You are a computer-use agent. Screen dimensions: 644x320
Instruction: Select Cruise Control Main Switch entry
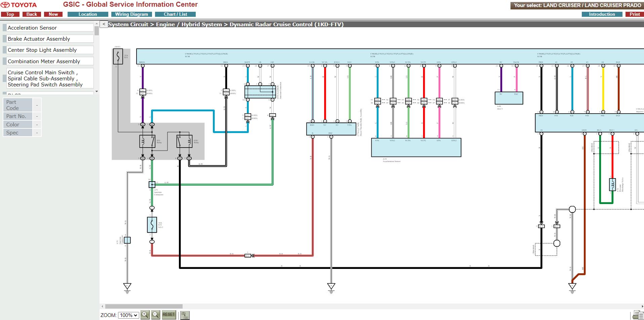[x=50, y=79]
